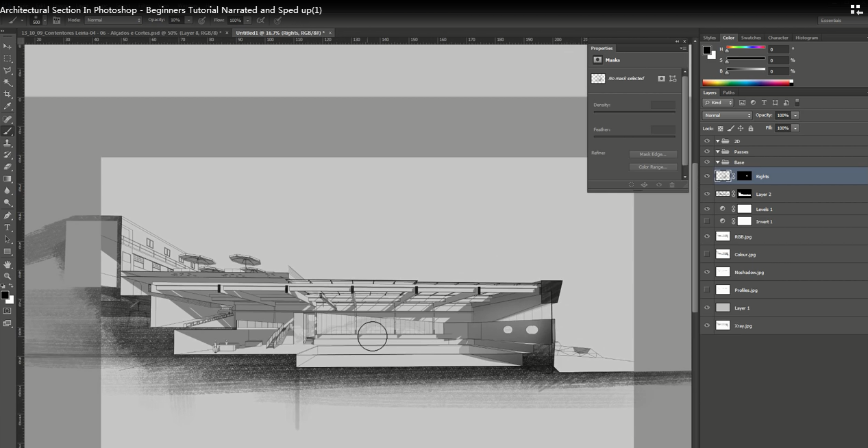Select the Brush tool in toolbox
The height and width of the screenshot is (448, 868).
[x=8, y=131]
